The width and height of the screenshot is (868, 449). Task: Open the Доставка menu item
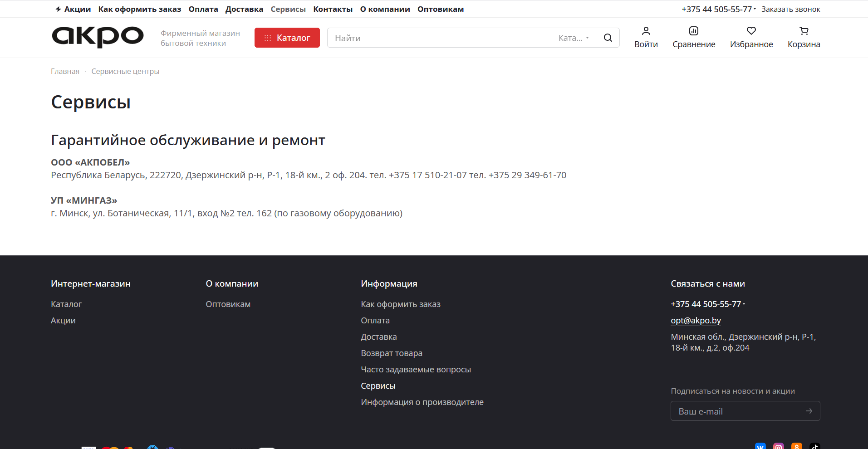pos(244,9)
